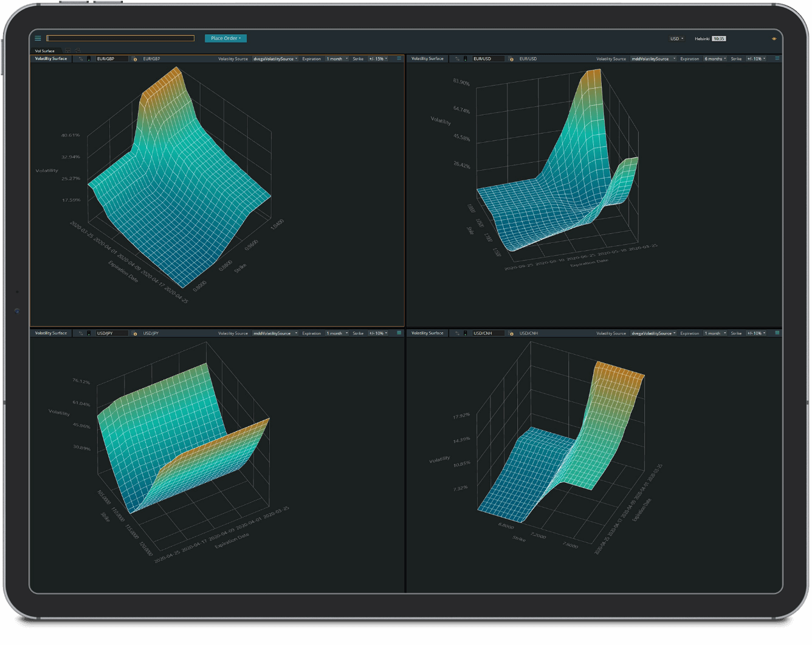Click the layout icon next to Vol Surface tab
The image size is (812, 645).
pyautogui.click(x=68, y=50)
